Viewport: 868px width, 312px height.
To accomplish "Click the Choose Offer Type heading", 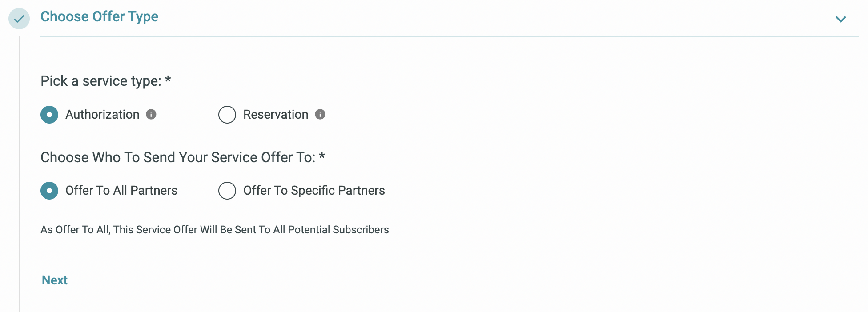I will [x=100, y=16].
